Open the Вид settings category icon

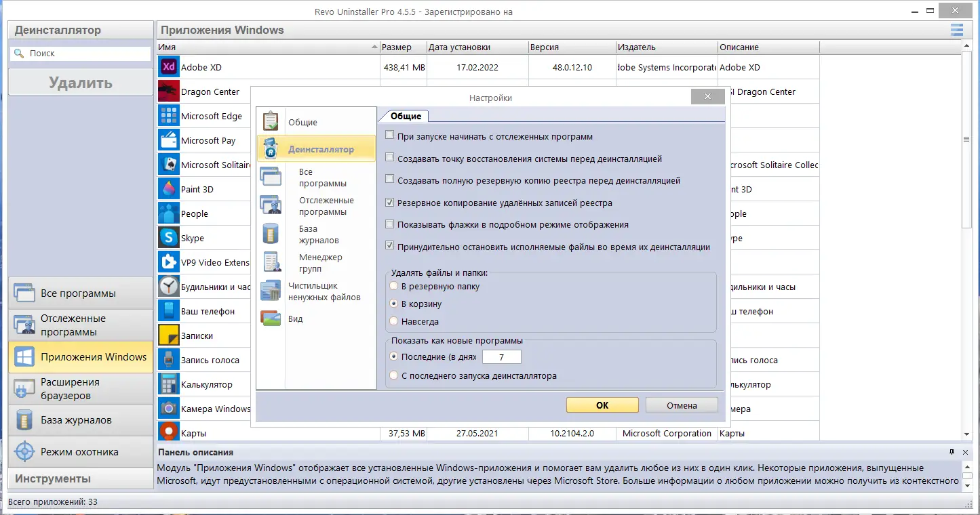271,318
